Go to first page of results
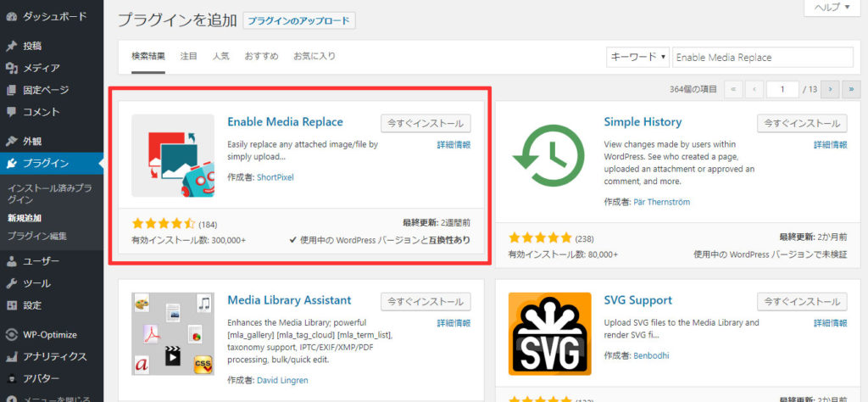Viewport: 868px width, 402px height. coord(733,88)
